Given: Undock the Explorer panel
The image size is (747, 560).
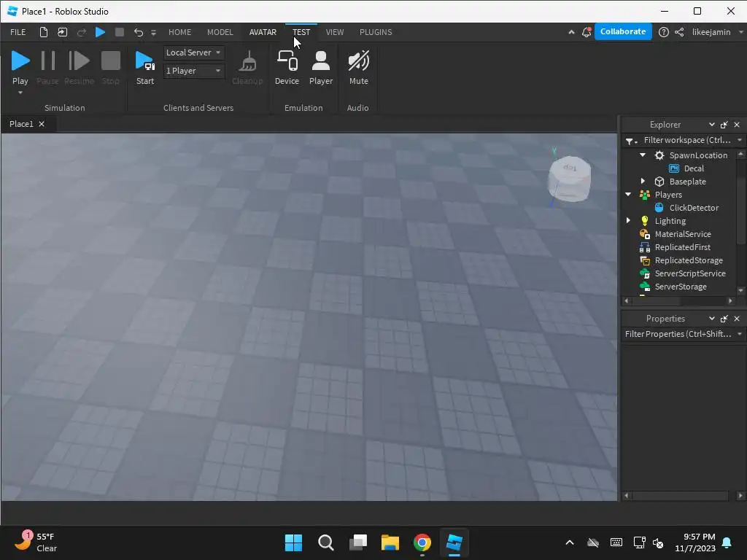Looking at the screenshot, I should (x=724, y=124).
